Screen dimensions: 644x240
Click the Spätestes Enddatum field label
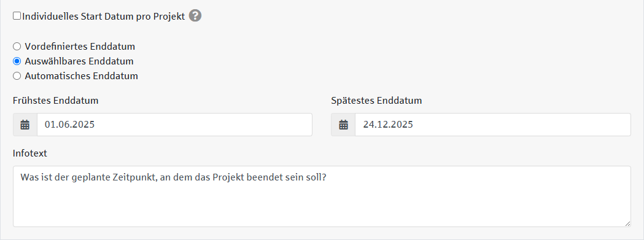click(376, 101)
